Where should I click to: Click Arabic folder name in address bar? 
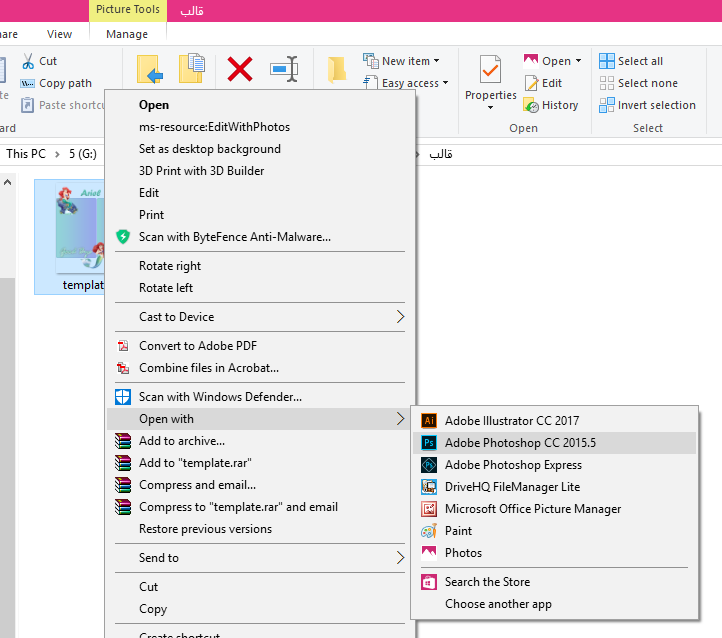tap(441, 154)
